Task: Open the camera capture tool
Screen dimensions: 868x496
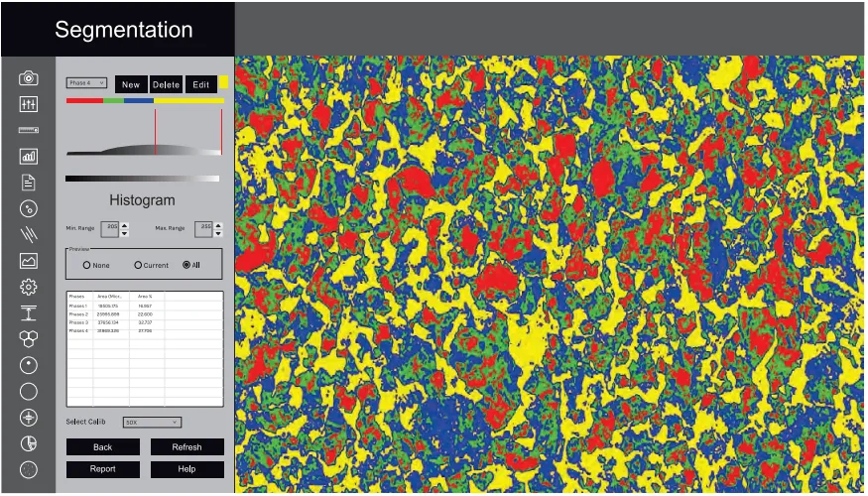Action: [x=28, y=78]
